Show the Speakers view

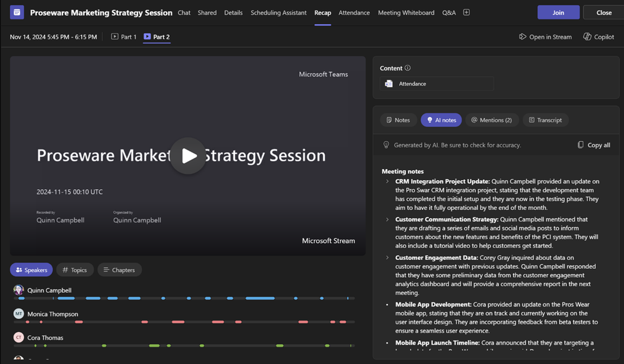tap(31, 270)
